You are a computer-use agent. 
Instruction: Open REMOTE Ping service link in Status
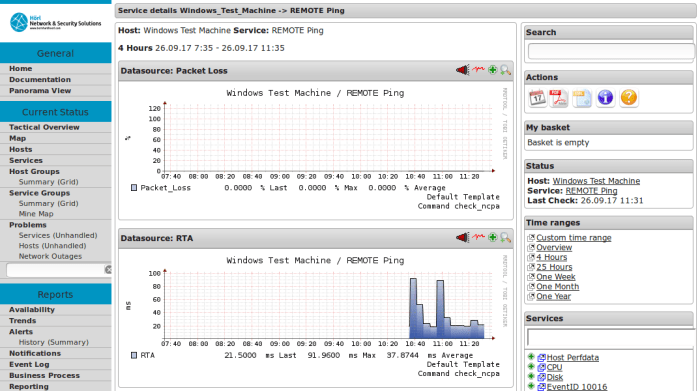pyautogui.click(x=591, y=191)
